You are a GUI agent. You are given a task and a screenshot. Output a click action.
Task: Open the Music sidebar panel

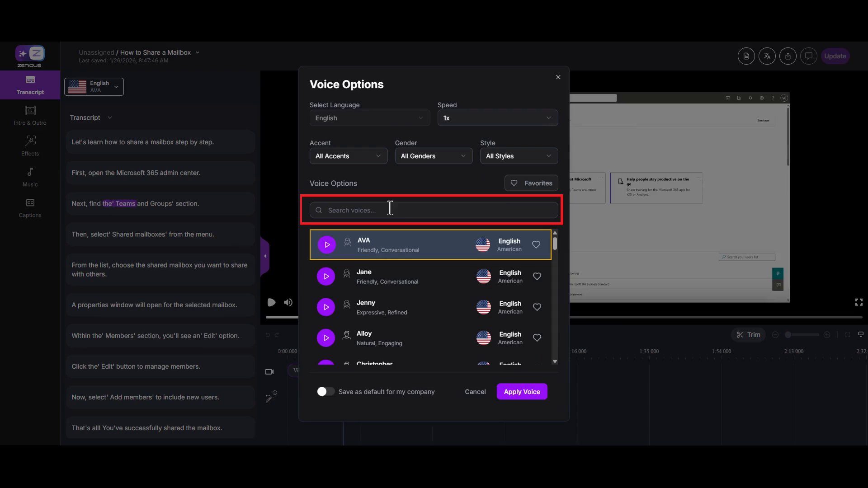[x=30, y=177]
